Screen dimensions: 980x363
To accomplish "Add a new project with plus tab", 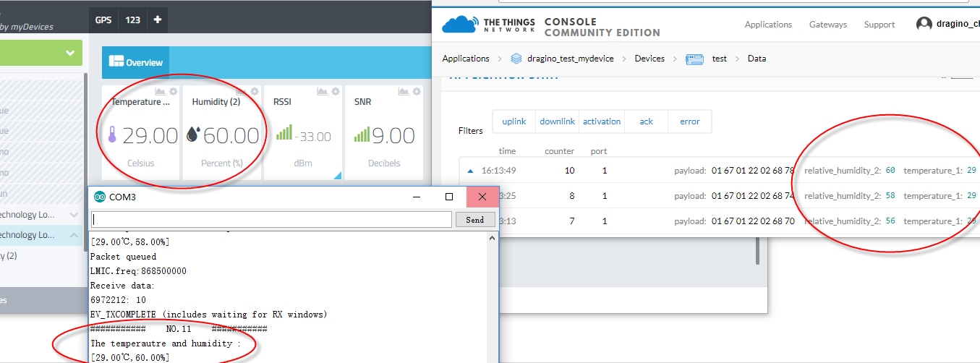I will [x=157, y=20].
